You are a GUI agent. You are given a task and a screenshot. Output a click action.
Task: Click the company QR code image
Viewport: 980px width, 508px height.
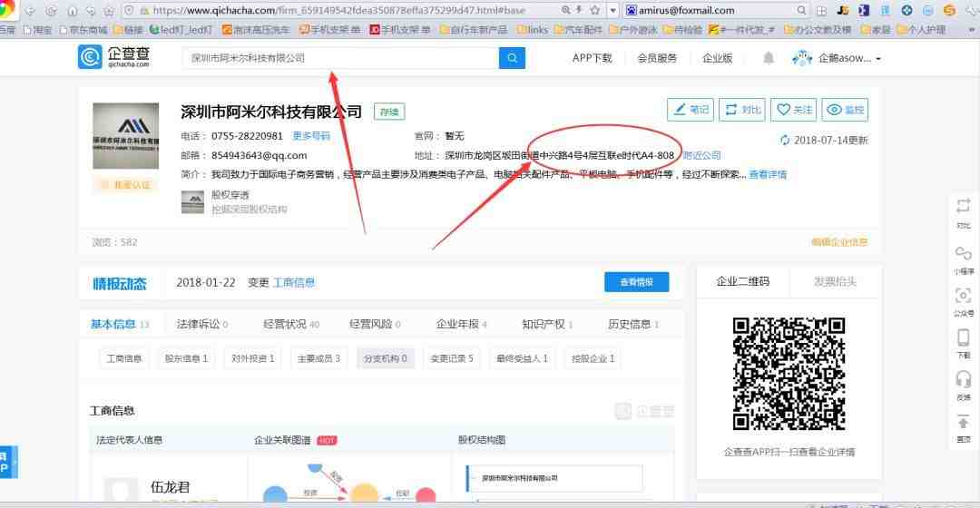pos(789,374)
